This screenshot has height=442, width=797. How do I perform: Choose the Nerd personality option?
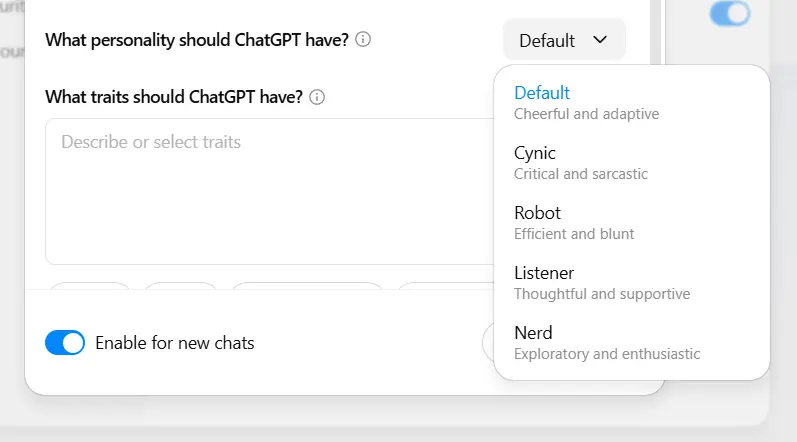point(632,342)
